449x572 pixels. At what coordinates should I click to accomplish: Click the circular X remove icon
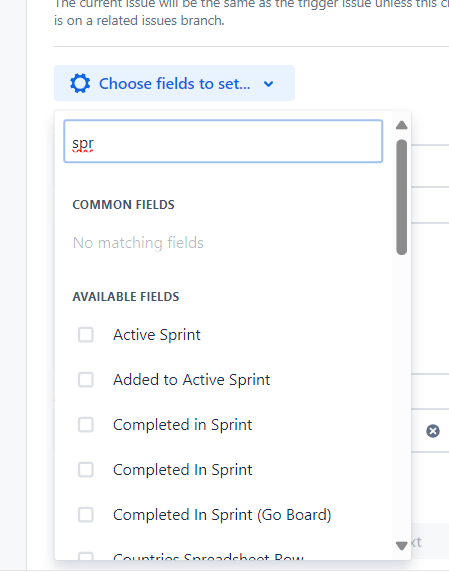pyautogui.click(x=433, y=431)
